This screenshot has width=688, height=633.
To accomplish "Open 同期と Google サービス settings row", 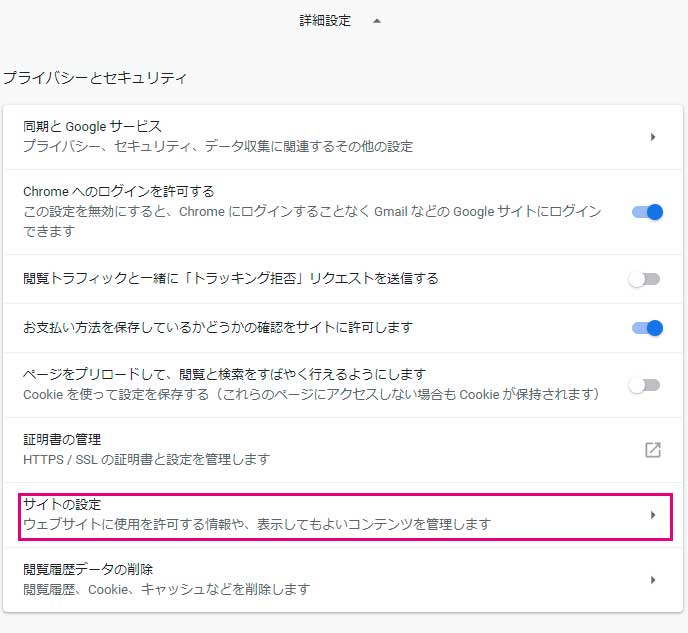I will click(x=343, y=137).
